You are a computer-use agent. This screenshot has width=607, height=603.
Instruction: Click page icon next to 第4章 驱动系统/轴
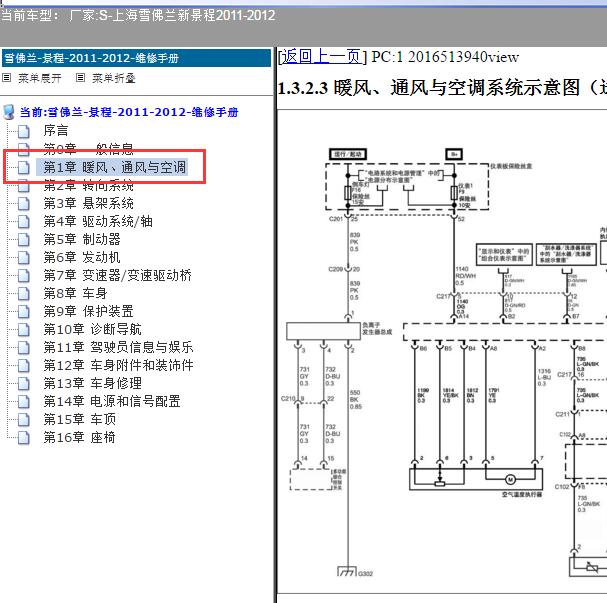click(x=24, y=222)
